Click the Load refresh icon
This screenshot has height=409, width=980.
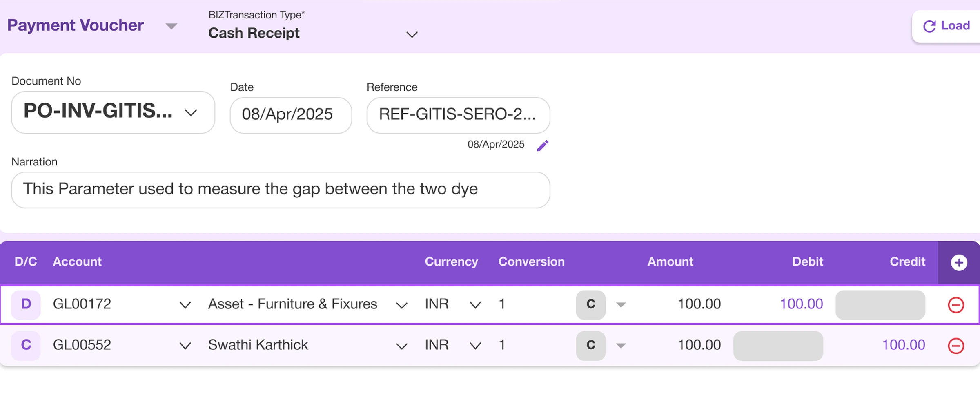tap(929, 26)
